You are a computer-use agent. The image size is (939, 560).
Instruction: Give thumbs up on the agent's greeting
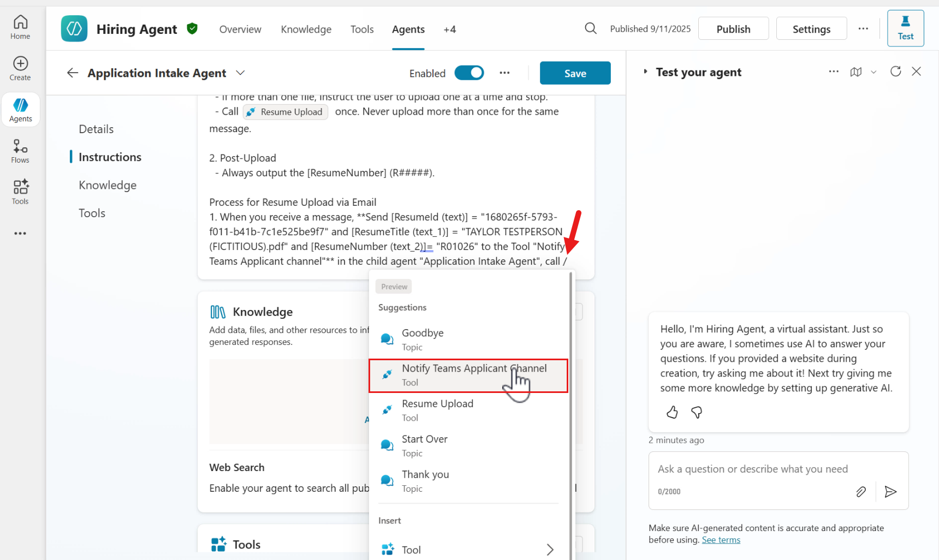pos(672,412)
